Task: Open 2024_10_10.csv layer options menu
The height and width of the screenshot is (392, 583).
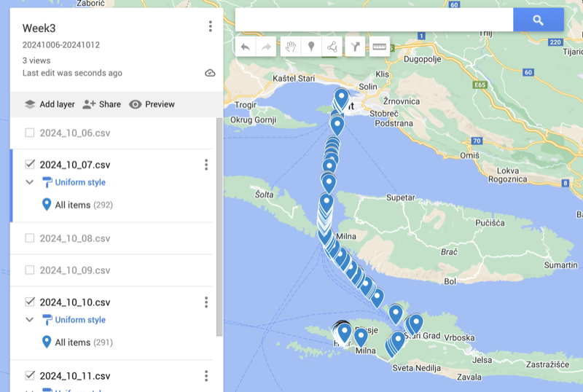Action: tap(206, 302)
